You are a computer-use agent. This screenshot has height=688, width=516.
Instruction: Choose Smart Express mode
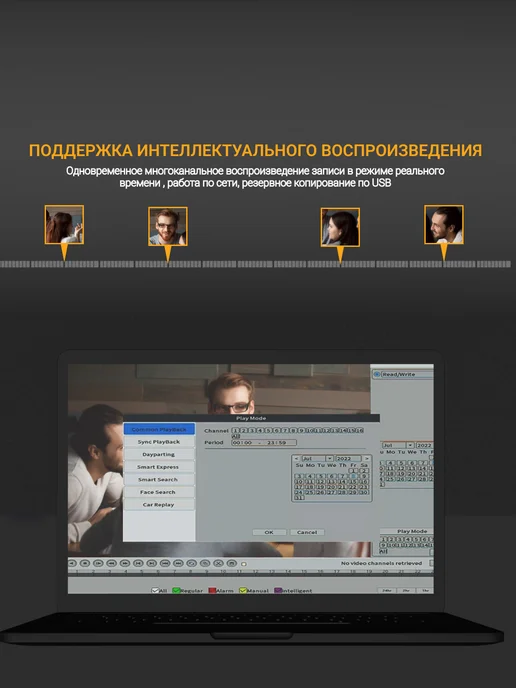159,467
